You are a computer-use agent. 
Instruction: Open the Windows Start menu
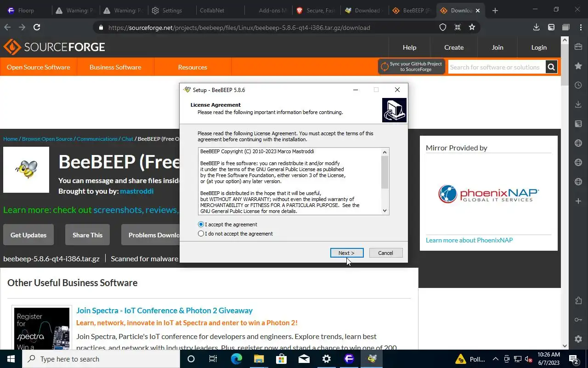[x=11, y=359]
